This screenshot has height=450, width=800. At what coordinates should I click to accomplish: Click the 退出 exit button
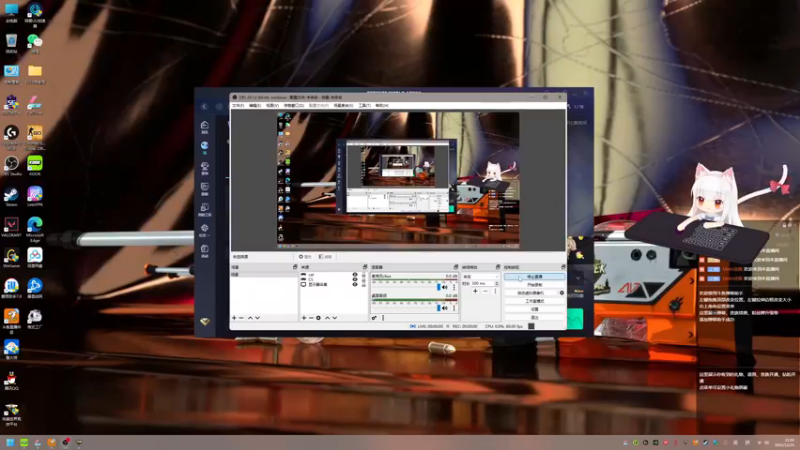(534, 317)
